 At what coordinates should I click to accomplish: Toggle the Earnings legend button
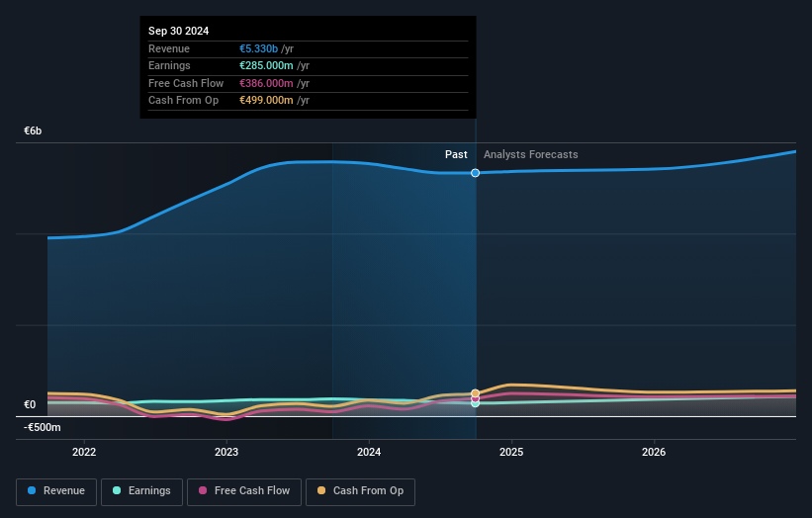click(141, 491)
